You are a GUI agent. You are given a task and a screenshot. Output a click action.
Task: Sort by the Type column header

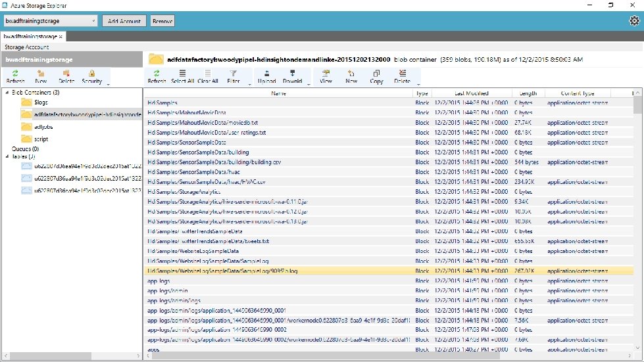click(422, 93)
